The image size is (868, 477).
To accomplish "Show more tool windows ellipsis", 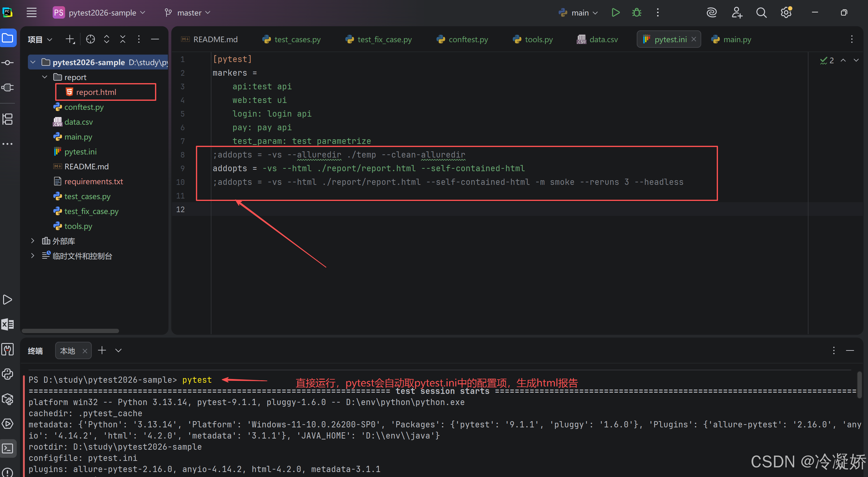I will pos(8,144).
